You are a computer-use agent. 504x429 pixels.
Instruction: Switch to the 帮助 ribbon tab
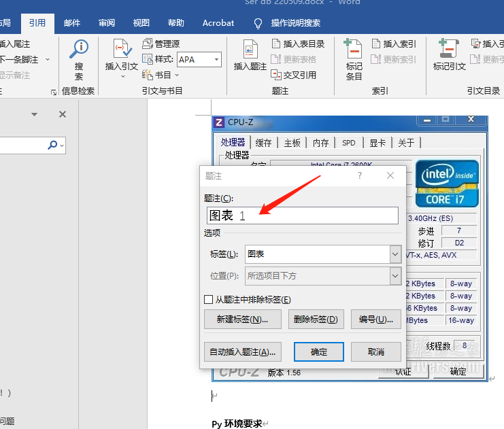coord(175,23)
